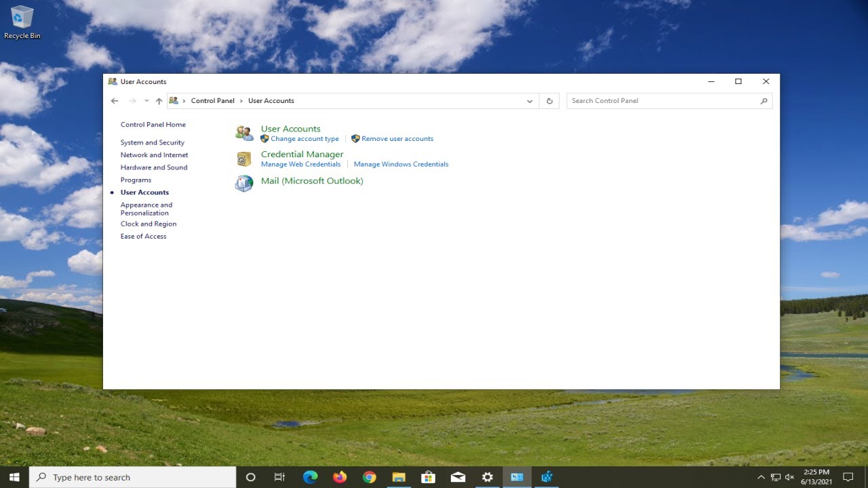Go back using the back arrow
The height and width of the screenshot is (488, 868).
click(x=115, y=101)
